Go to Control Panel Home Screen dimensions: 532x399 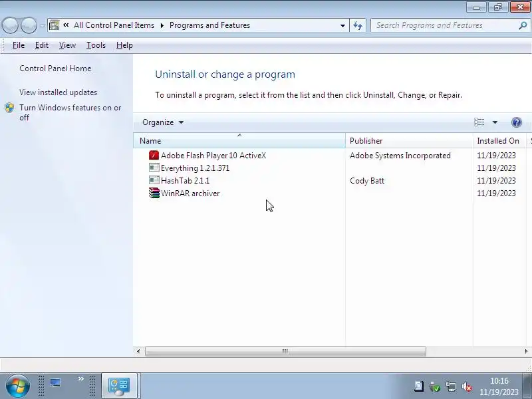pyautogui.click(x=55, y=68)
